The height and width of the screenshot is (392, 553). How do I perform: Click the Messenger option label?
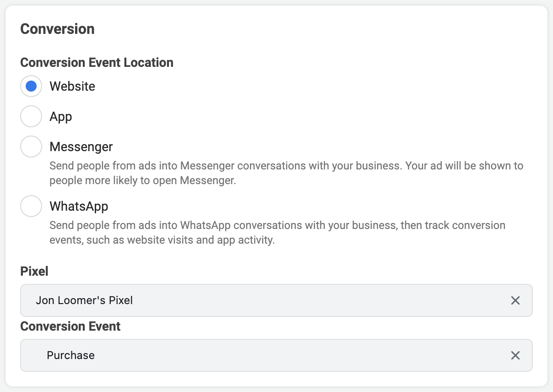pyautogui.click(x=81, y=147)
